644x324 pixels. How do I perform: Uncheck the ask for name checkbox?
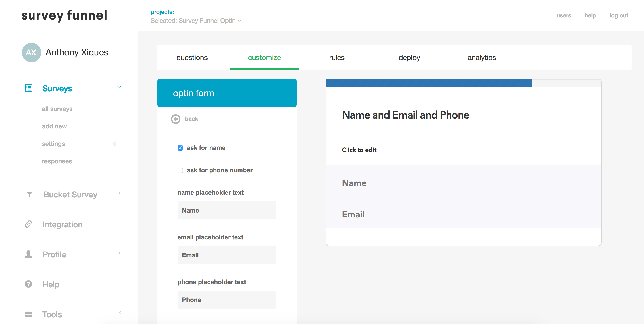point(180,148)
